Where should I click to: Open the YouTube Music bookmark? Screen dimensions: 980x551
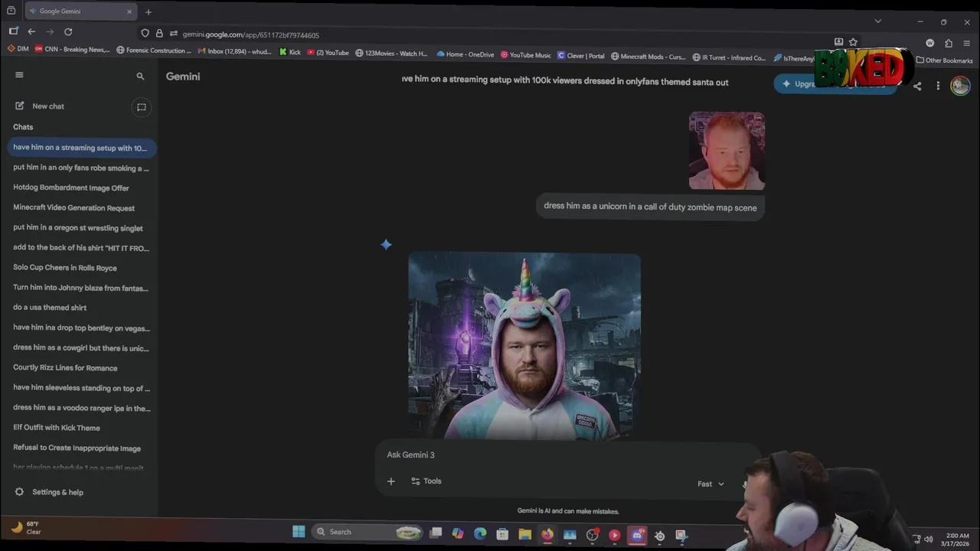point(526,55)
